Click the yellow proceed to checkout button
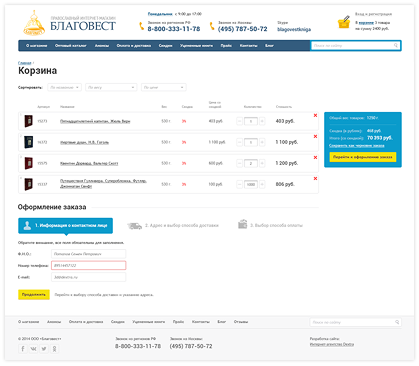The image size is (419, 366). tap(363, 157)
